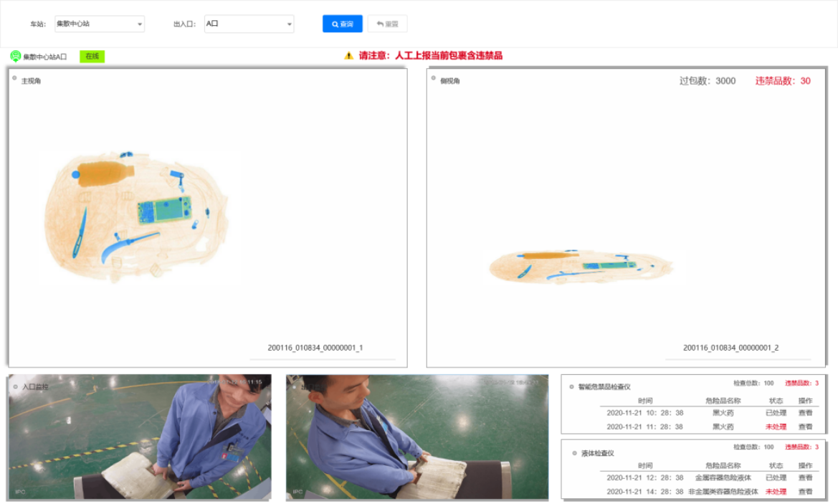Click 查看 for the 10:28:38 黑火药 record
This screenshot has height=504, width=838.
point(805,413)
